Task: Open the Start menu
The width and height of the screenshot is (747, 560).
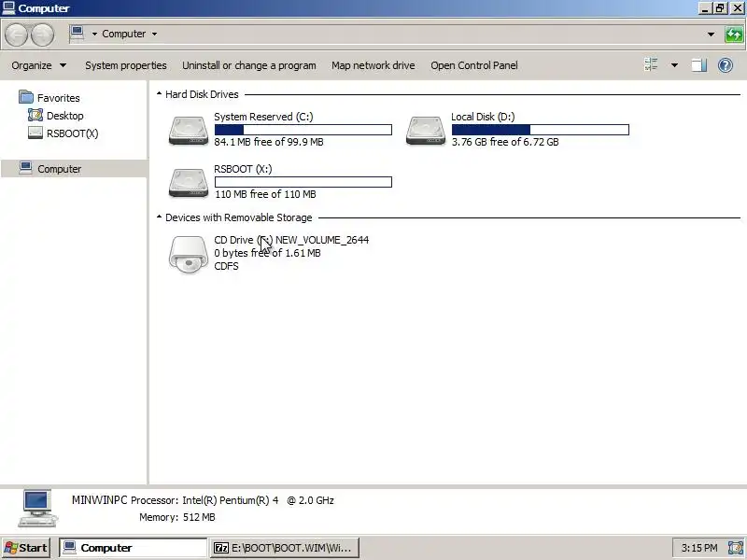Action: tap(26, 548)
